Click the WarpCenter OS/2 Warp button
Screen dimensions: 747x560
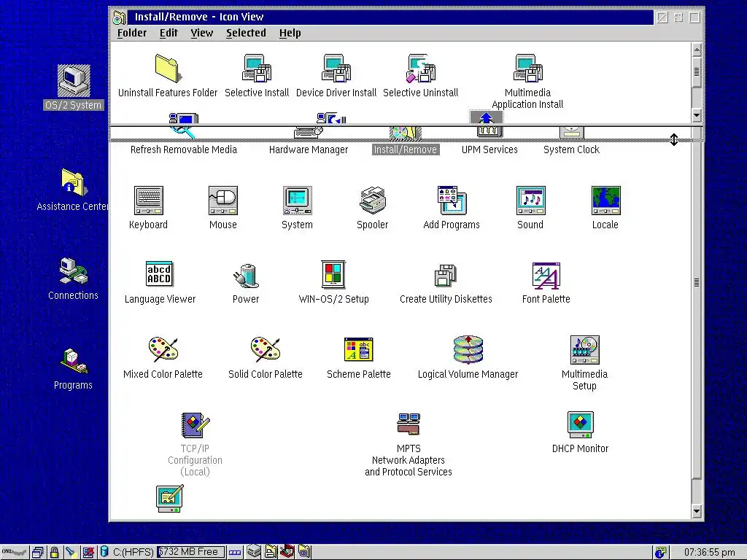coord(15,553)
